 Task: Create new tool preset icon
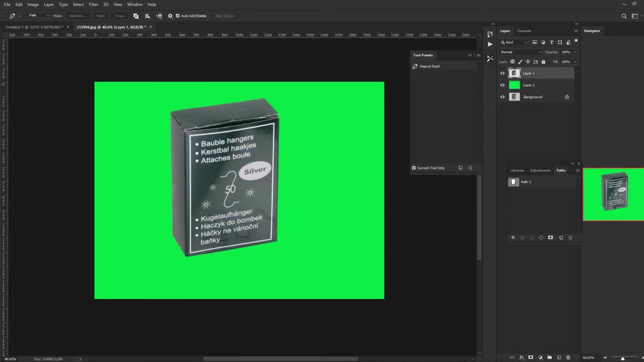click(x=460, y=168)
